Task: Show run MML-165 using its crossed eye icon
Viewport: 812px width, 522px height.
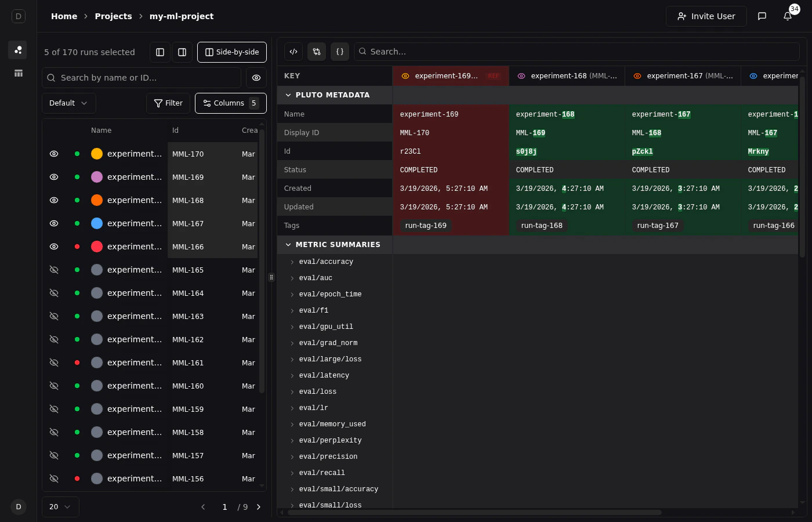Action: pyautogui.click(x=54, y=270)
